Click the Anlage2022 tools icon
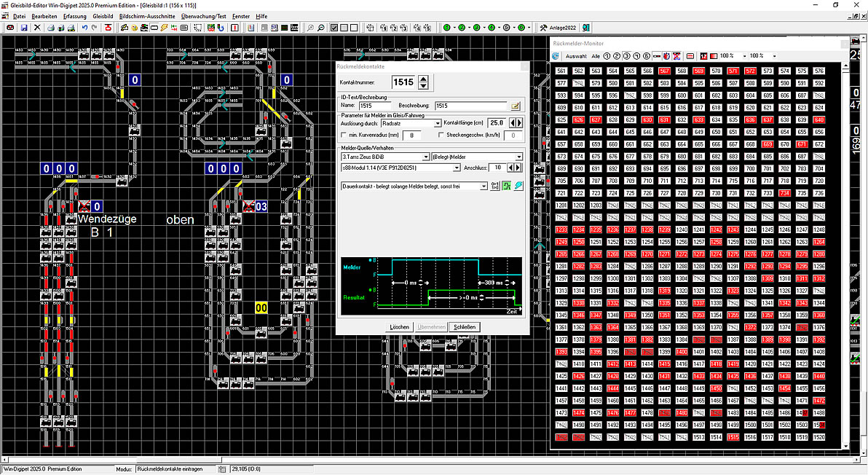Viewport: 868px width, 475px height. 544,28
